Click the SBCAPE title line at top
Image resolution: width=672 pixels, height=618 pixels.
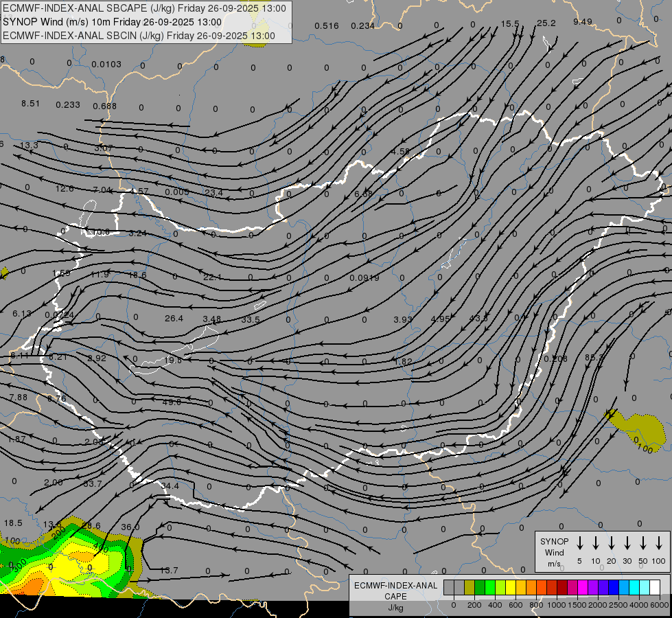144,8
